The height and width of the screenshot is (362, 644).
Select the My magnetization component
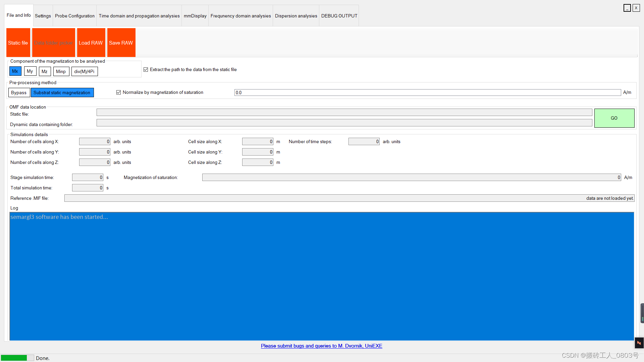[x=30, y=71]
